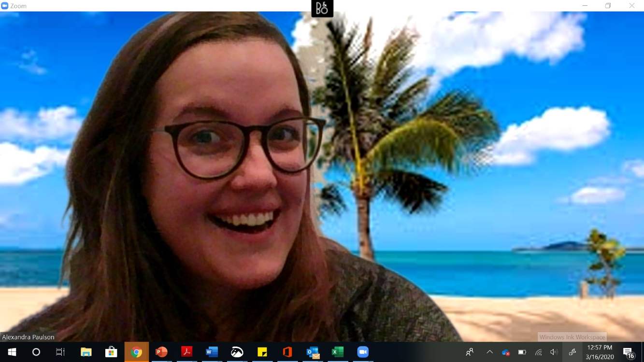644x362 pixels.
Task: Open the Office hub taskbar icon
Action: coord(287,352)
